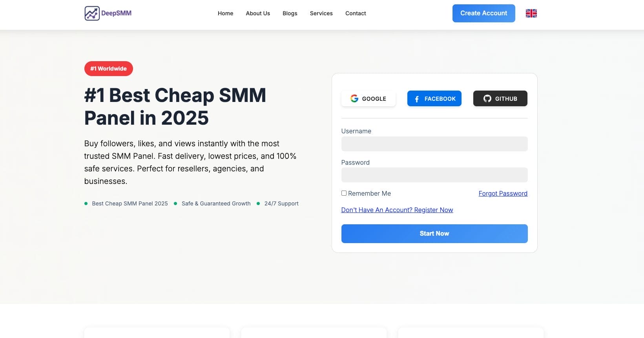Click the Remember Me label text
644x338 pixels.
(369, 193)
